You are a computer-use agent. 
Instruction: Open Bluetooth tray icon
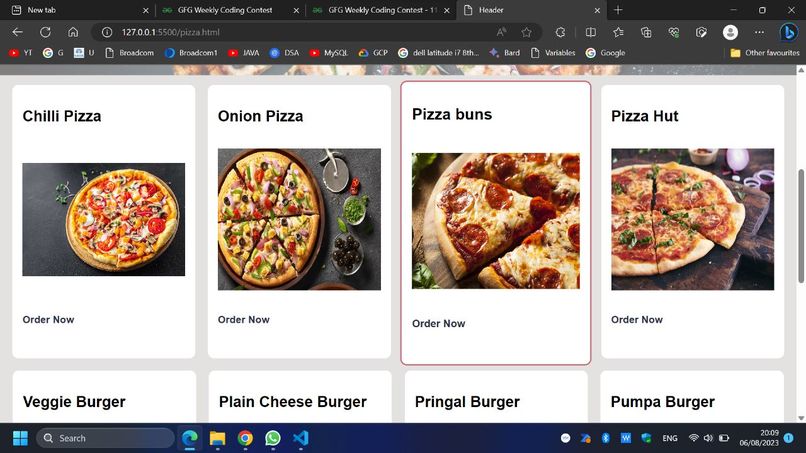pos(606,438)
